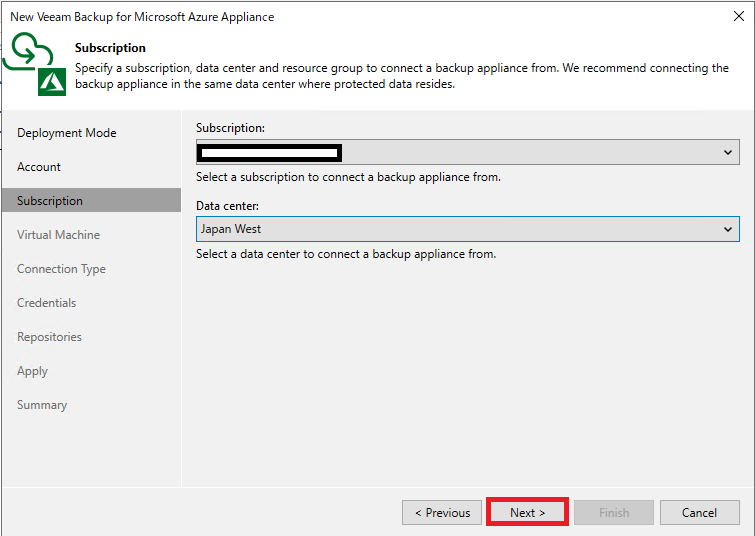Viewport: 755px width, 536px height.
Task: Open the Credentials step
Action: pyautogui.click(x=47, y=303)
